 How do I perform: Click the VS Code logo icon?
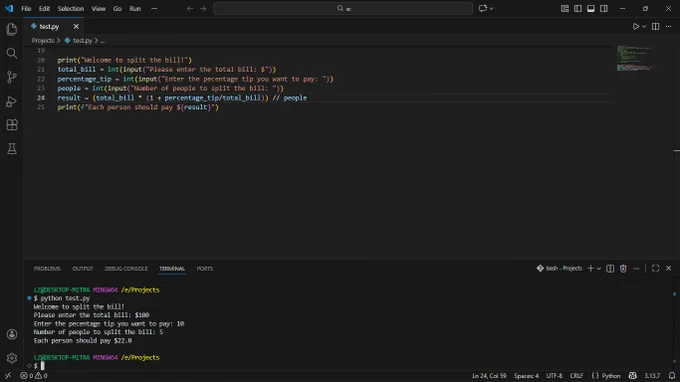coord(9,8)
